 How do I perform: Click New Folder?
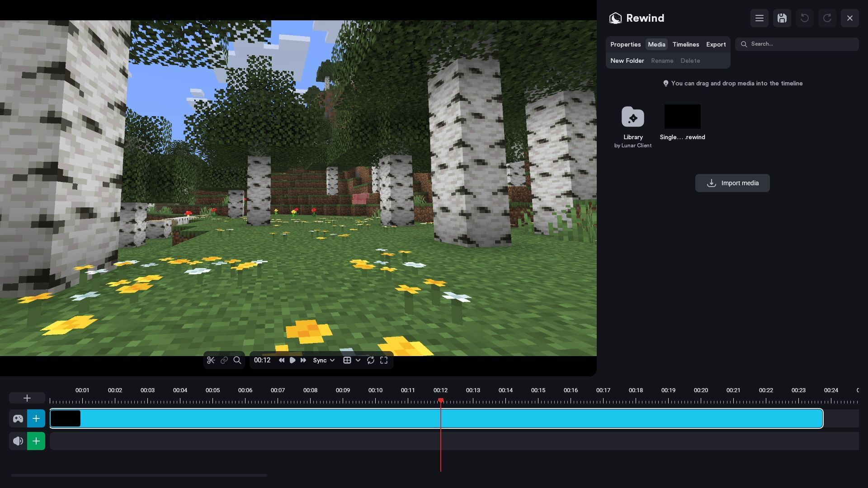(627, 61)
